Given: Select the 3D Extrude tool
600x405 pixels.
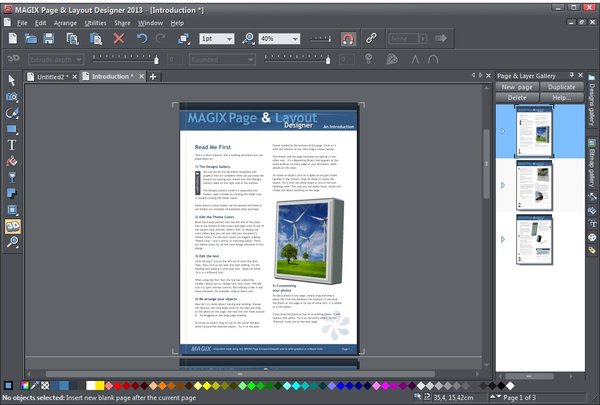Looking at the screenshot, I should [13, 226].
